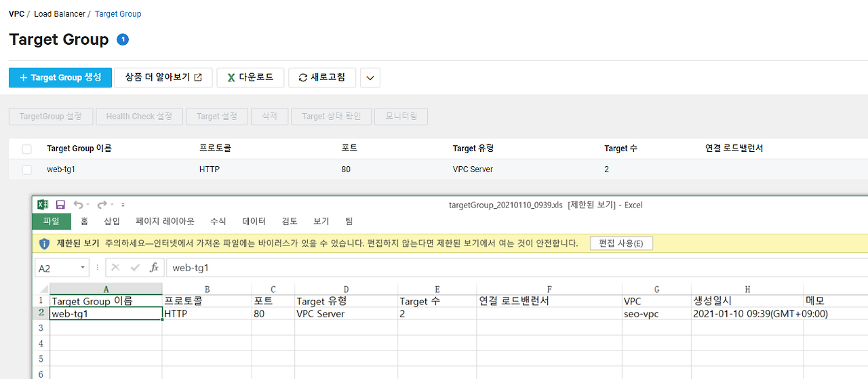
Task: Tick the header select-all checkbox
Action: [x=26, y=149]
